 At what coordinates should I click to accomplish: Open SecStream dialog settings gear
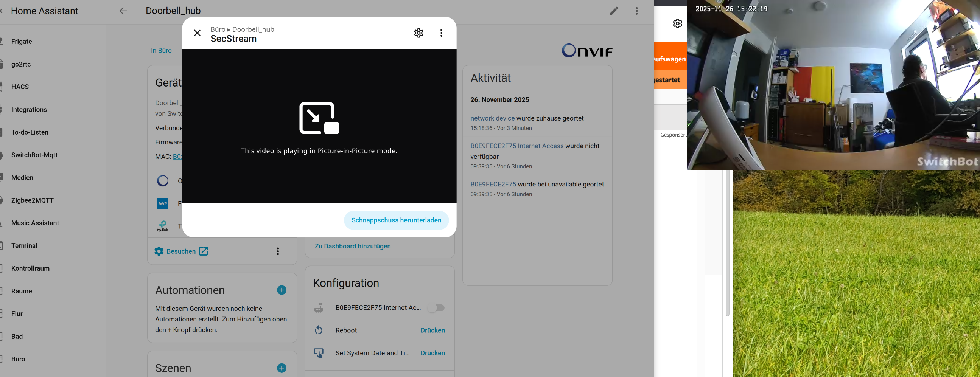(x=418, y=33)
